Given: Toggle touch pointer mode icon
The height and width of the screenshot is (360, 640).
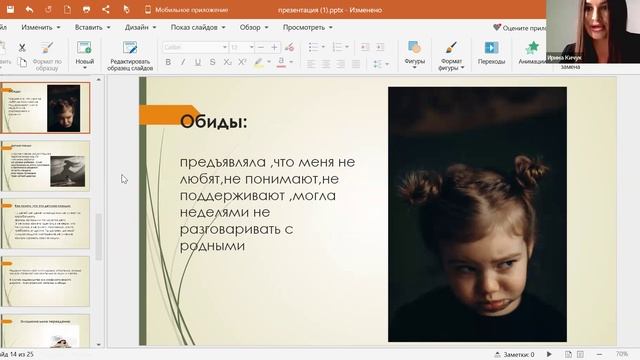Looking at the screenshot, I should (x=126, y=9).
